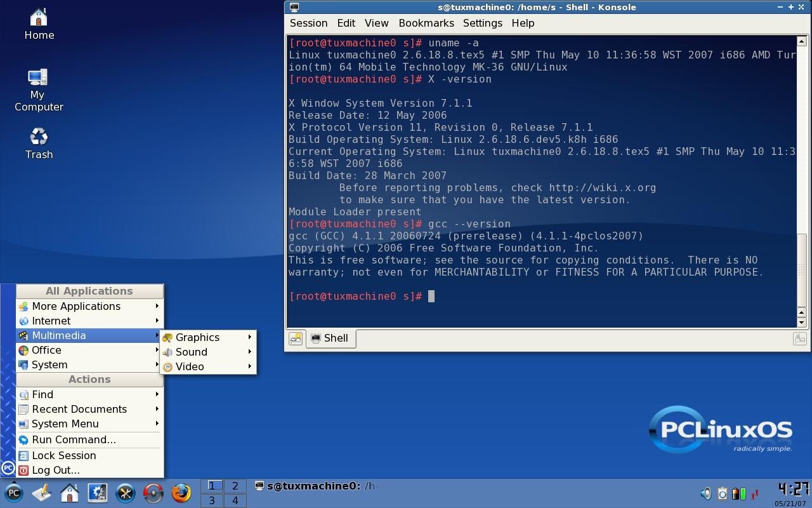Click the 'uname -a' command text
812x508 pixels.
point(454,43)
